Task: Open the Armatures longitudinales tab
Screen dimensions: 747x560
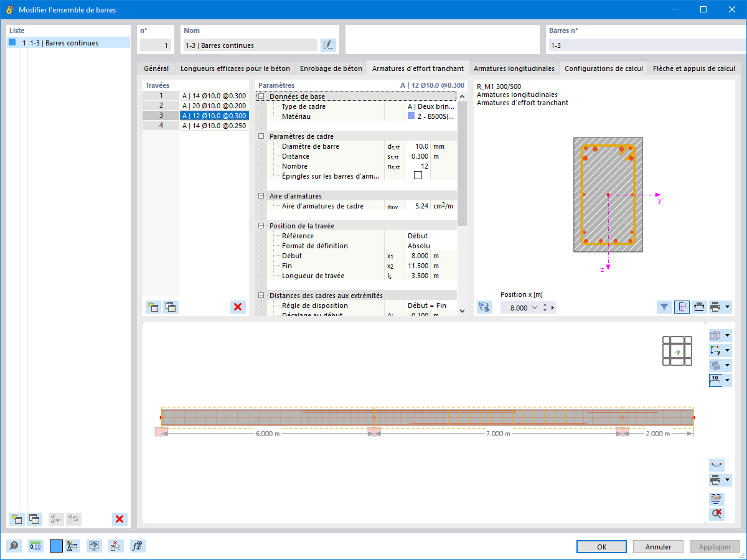Action: 514,68
